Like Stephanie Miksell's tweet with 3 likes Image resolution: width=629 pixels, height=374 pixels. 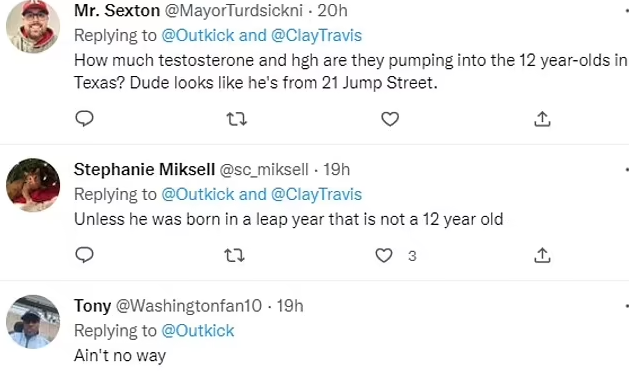[x=383, y=256]
